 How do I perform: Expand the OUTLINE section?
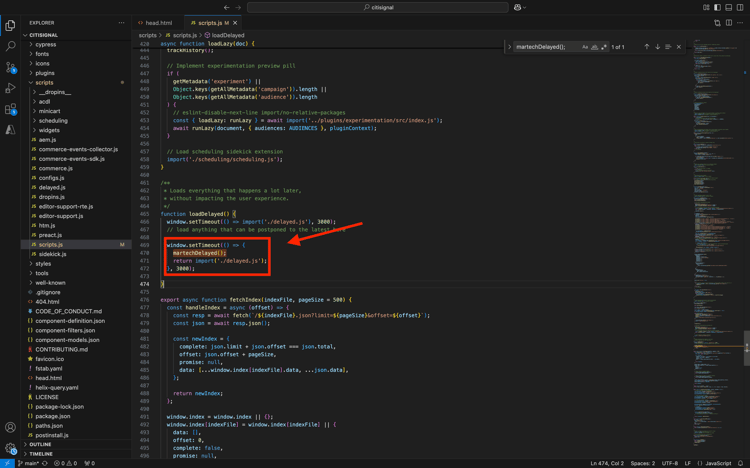tap(40, 444)
